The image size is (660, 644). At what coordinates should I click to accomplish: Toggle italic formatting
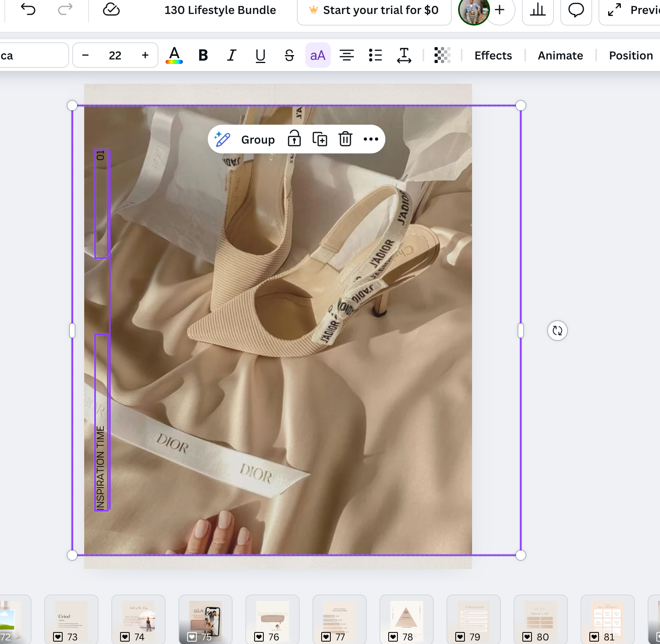point(231,55)
